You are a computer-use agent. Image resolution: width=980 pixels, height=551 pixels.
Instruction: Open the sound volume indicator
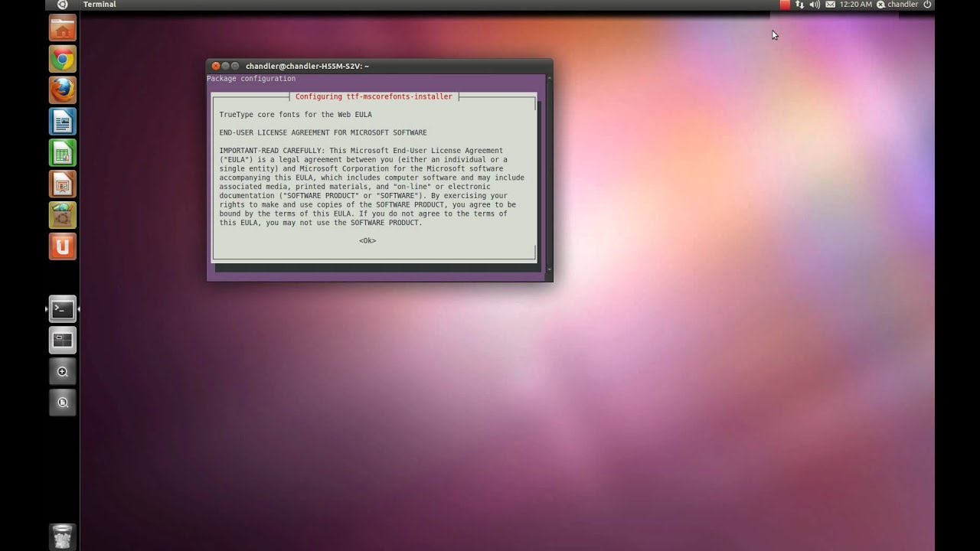click(815, 5)
